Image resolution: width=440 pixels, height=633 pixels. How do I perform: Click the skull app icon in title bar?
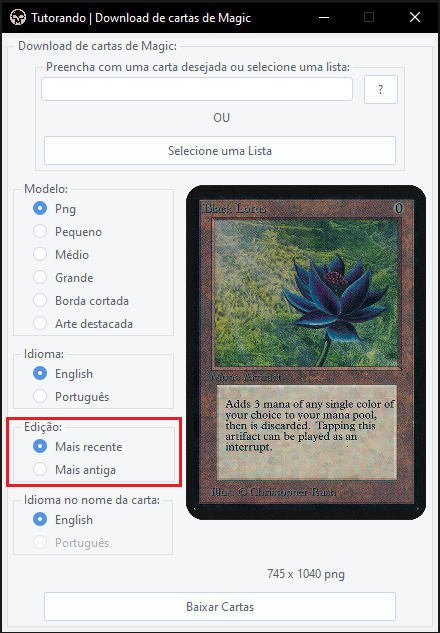[17, 17]
